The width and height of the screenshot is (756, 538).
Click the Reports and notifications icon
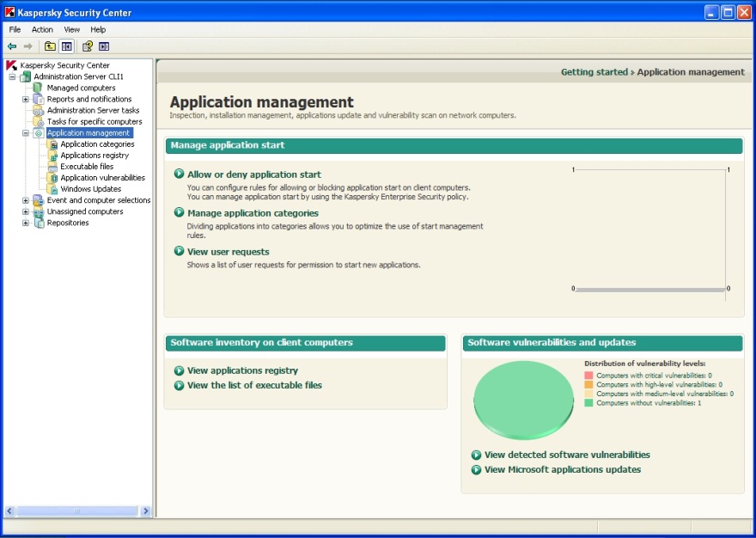(x=39, y=99)
